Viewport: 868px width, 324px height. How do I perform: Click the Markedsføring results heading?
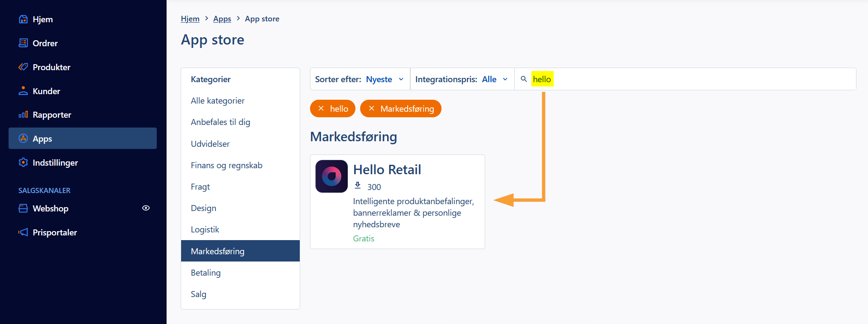353,137
